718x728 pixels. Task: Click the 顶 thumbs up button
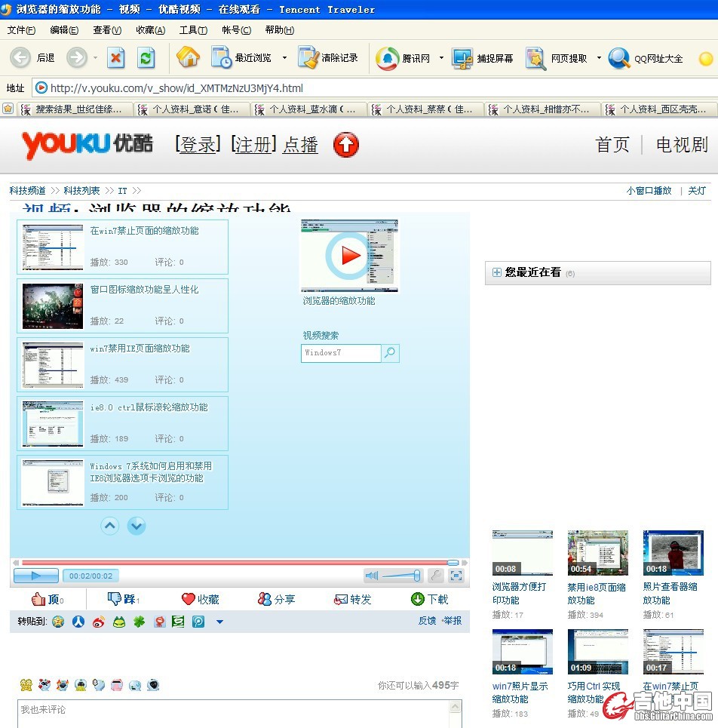pyautogui.click(x=48, y=600)
